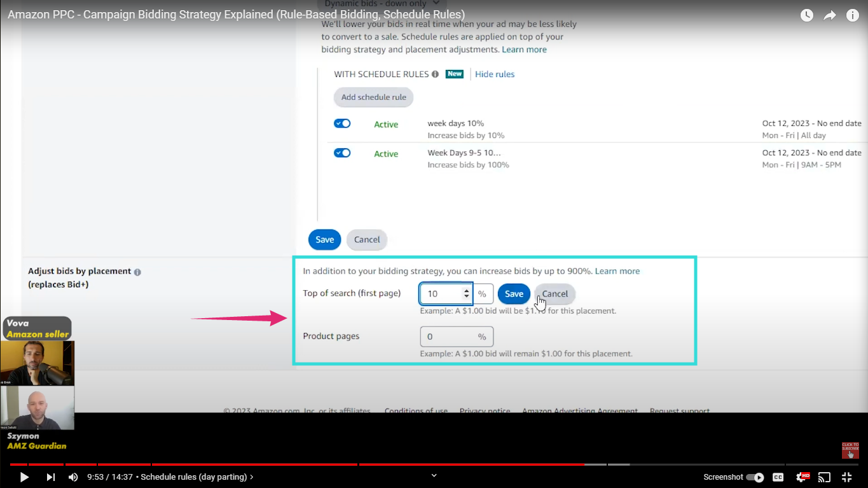Image resolution: width=868 pixels, height=488 pixels.
Task: Open the video settings gear
Action: coord(803,477)
